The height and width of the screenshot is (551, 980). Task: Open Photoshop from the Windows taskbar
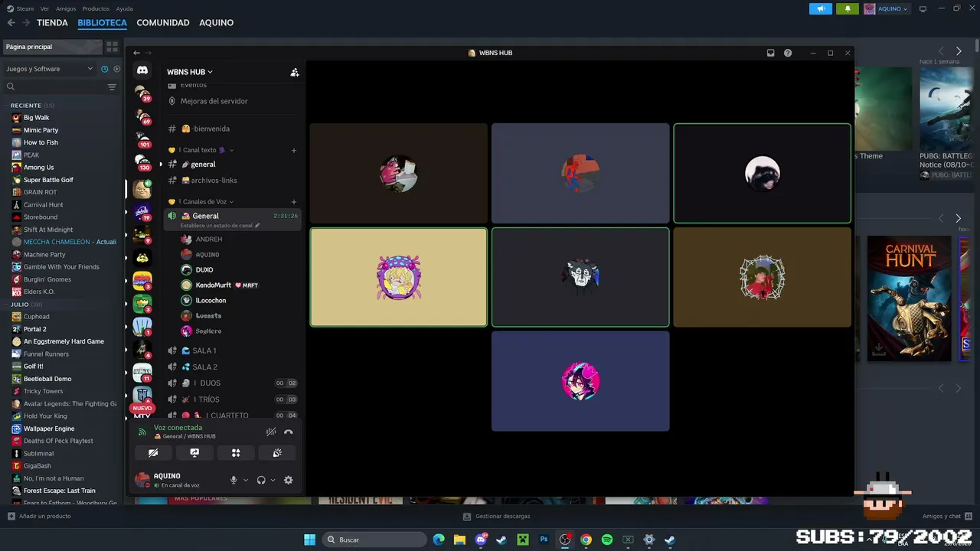point(544,540)
